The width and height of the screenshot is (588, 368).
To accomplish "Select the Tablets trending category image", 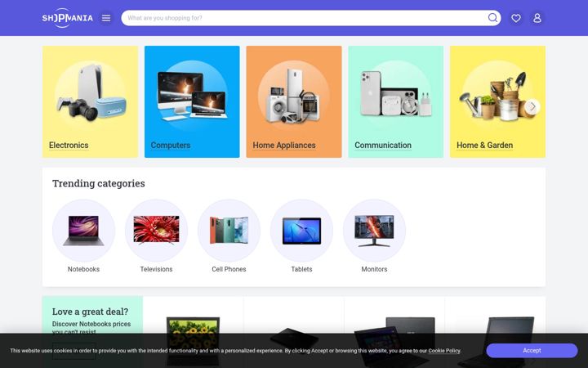I will point(302,231).
